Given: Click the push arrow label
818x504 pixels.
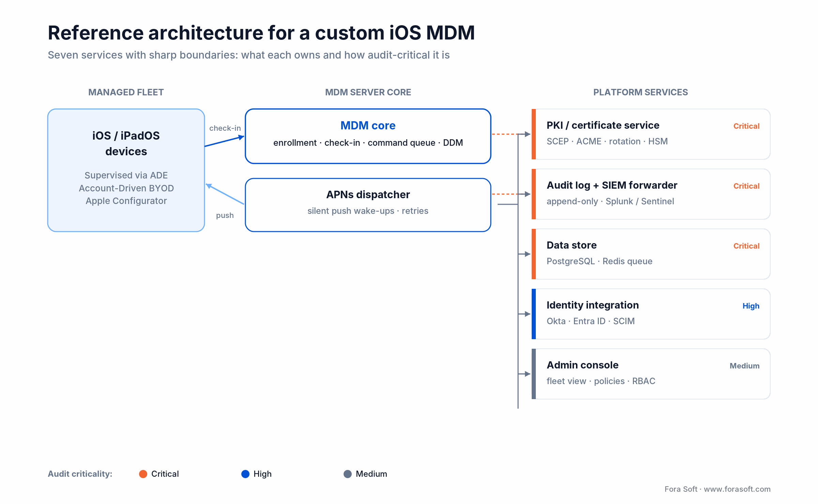Looking at the screenshot, I should point(225,216).
